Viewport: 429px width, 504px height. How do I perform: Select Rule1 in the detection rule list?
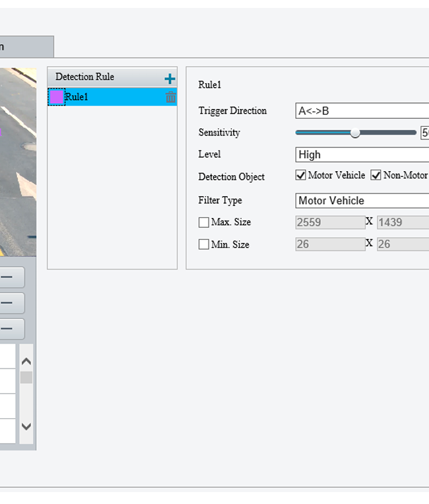(112, 97)
